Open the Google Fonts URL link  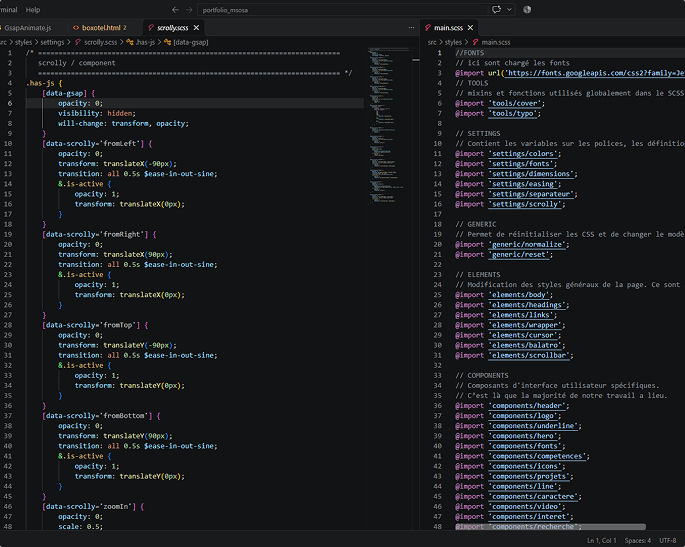click(595, 73)
